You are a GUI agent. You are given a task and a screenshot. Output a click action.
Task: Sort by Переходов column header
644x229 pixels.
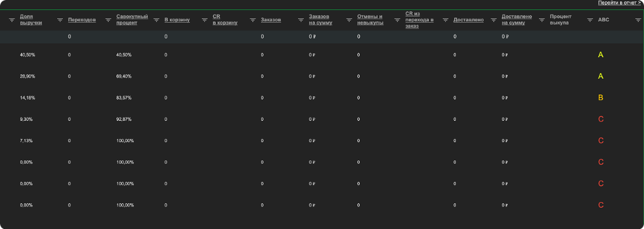(82, 20)
